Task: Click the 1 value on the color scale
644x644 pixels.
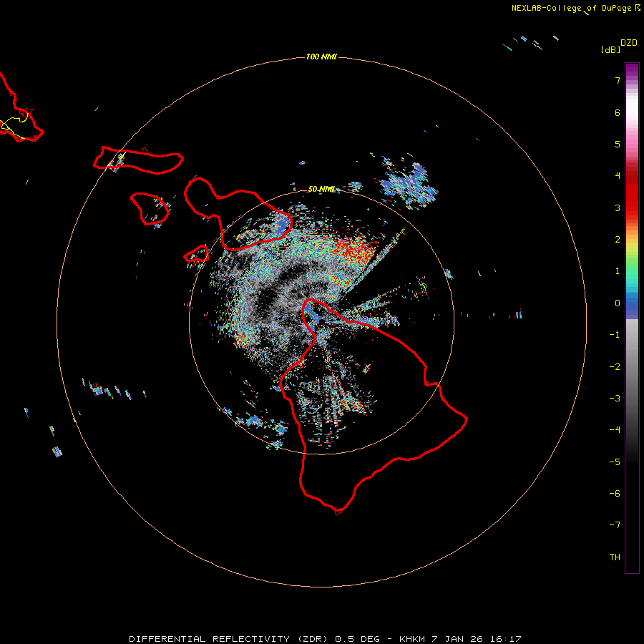Action: [x=618, y=271]
